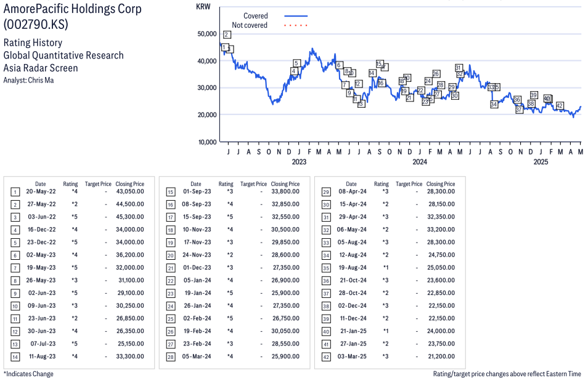
Task: Select the '03-Jun-22' date cell
Action: tap(42, 217)
